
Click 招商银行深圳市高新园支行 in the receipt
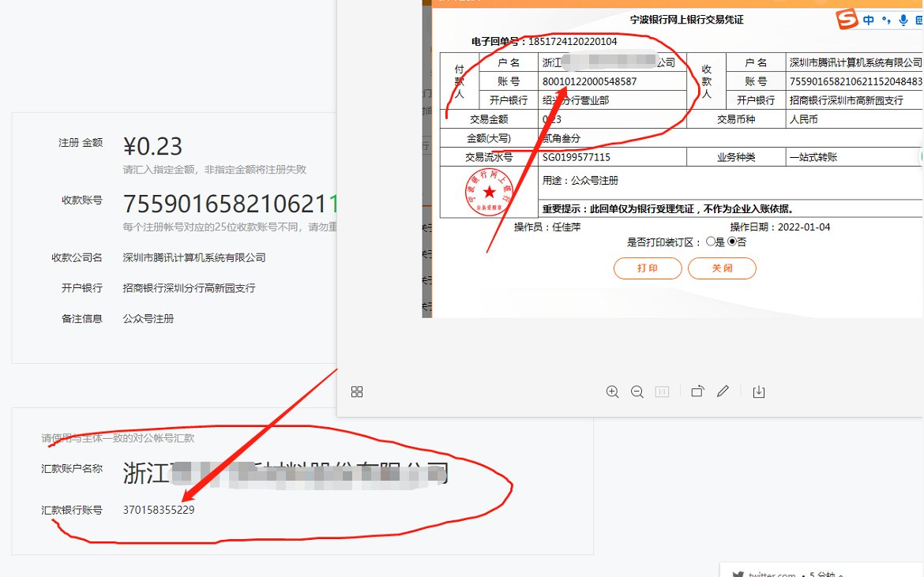click(x=847, y=100)
